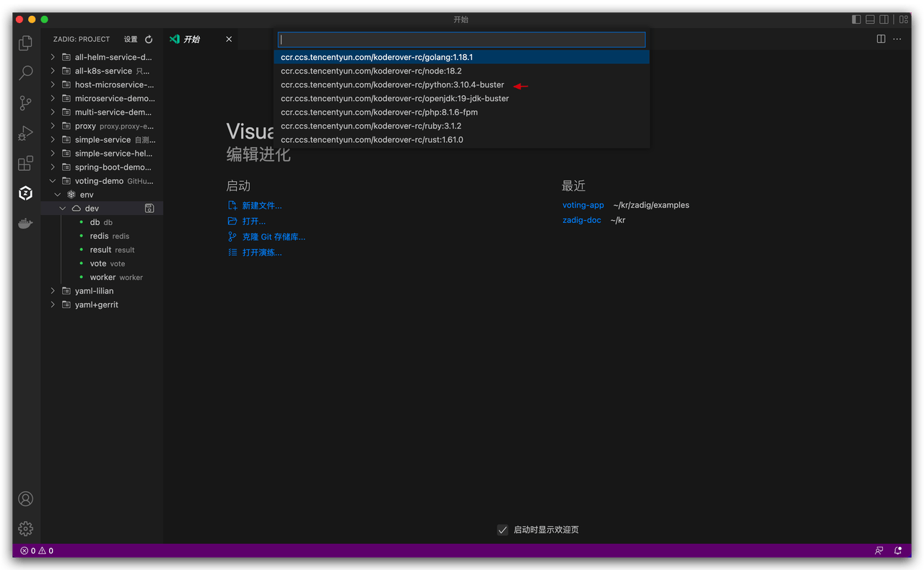Open the zadig-doc recent project
Image resolution: width=924 pixels, height=570 pixels.
click(x=581, y=219)
